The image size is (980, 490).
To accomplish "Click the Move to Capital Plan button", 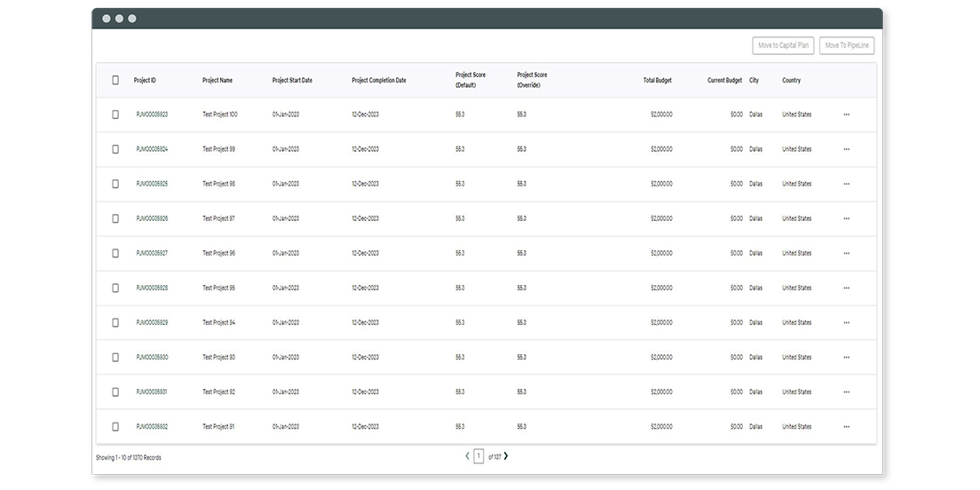I will point(782,45).
